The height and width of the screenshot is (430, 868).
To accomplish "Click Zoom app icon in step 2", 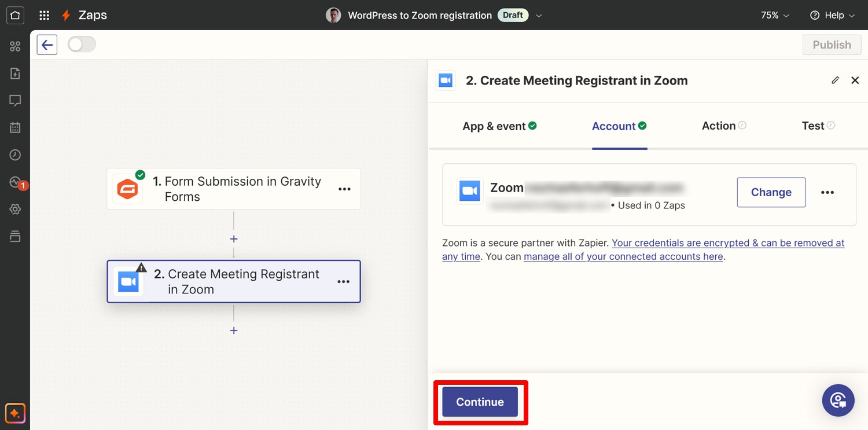I will (x=128, y=282).
